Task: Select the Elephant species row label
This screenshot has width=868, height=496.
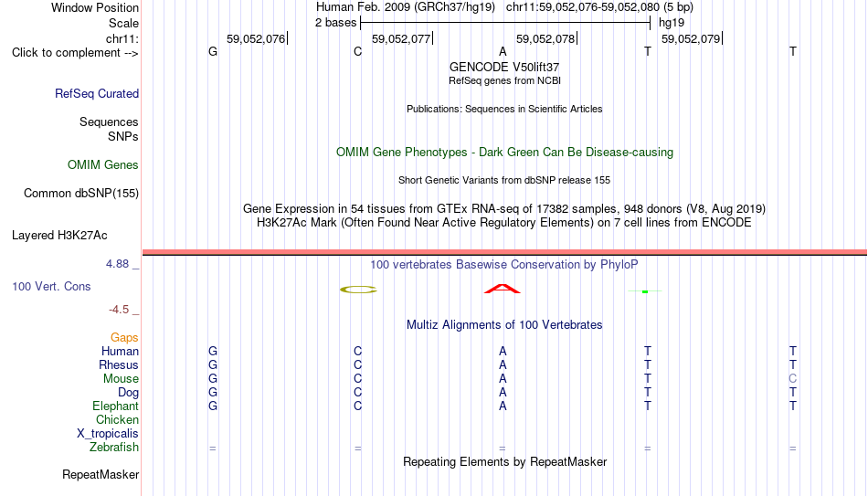Action: point(115,406)
